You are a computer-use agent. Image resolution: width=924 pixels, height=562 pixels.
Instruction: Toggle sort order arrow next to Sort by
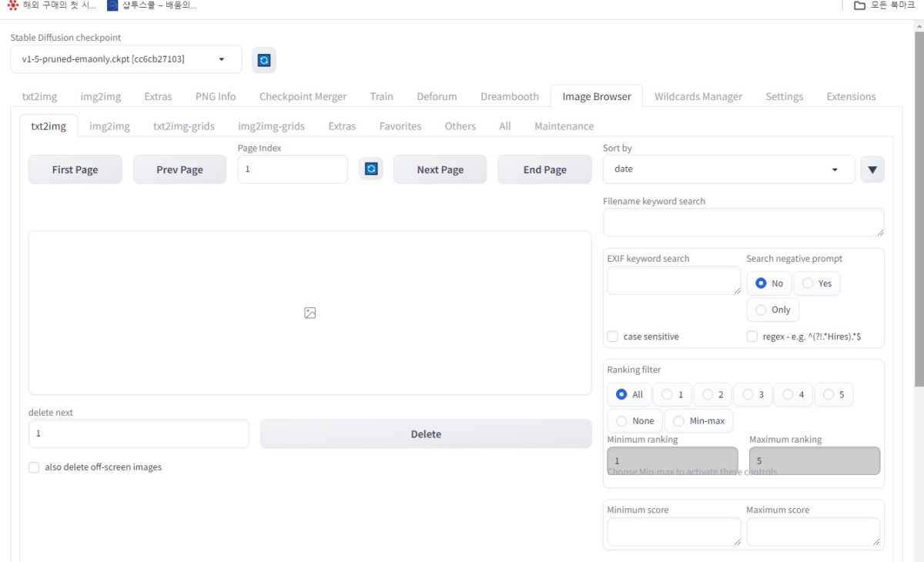click(x=872, y=169)
